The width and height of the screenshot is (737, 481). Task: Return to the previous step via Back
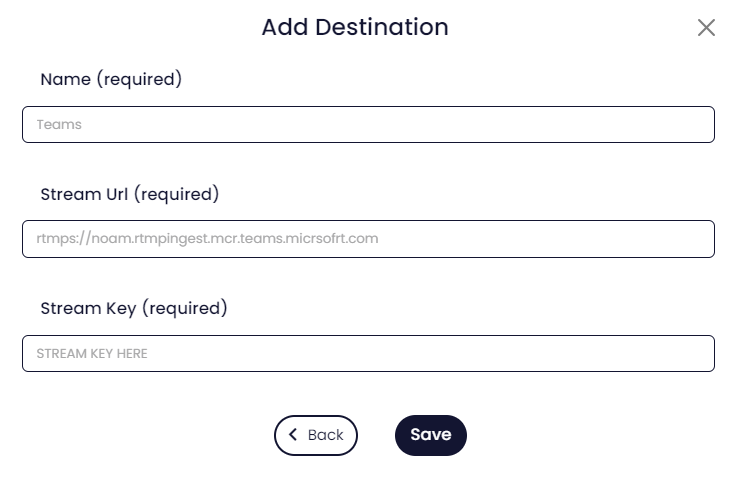click(316, 435)
